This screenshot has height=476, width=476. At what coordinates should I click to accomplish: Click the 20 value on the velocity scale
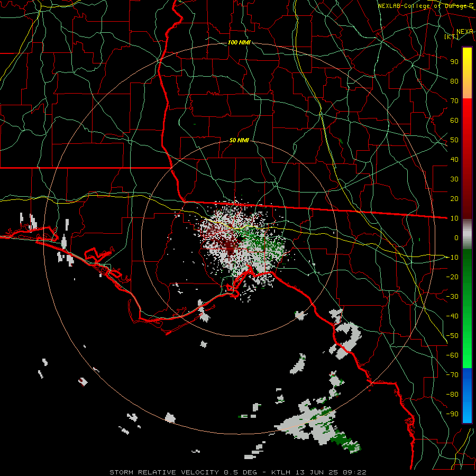pos(454,198)
